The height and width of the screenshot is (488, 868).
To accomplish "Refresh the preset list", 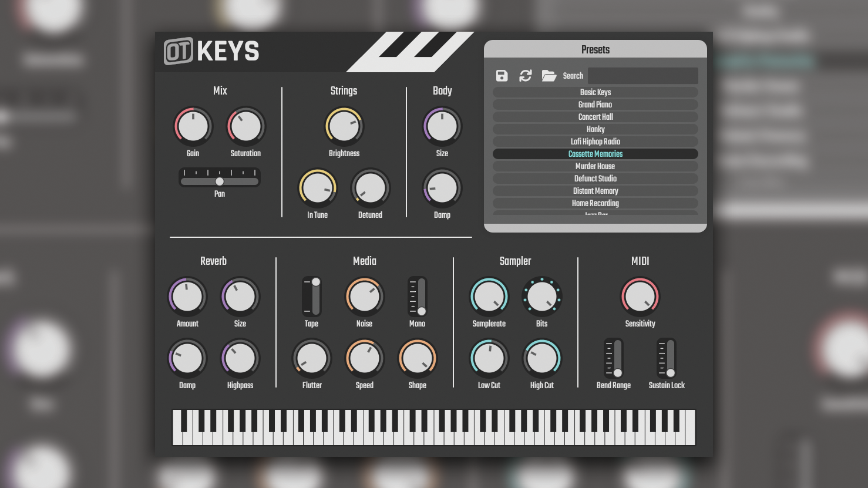I will (525, 75).
